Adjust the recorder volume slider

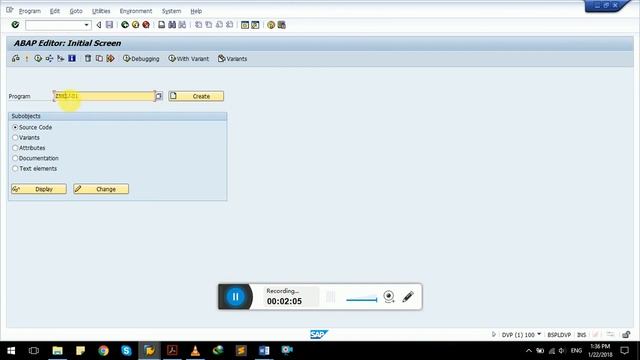(362, 300)
